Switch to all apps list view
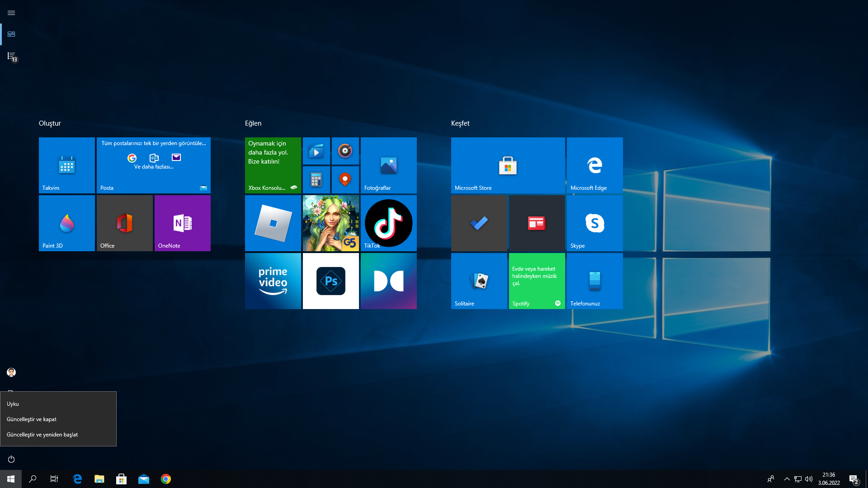 click(x=11, y=56)
